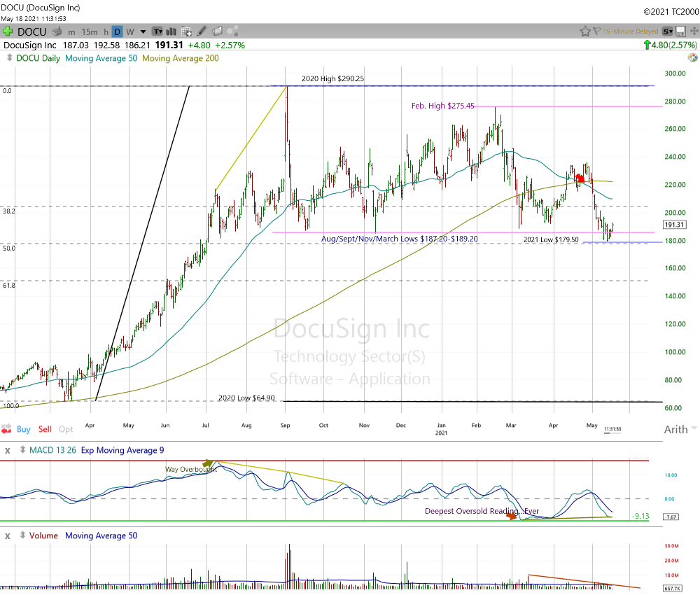Image resolution: width=700 pixels, height=595 pixels.
Task: Click the 'Moving Average 50' price label
Action: [101, 58]
